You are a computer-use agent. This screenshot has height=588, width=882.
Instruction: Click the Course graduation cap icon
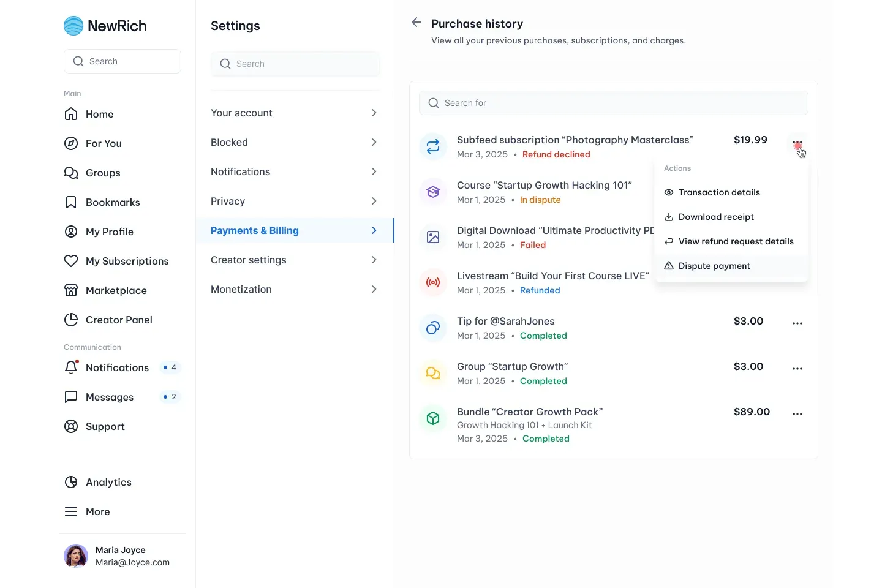coord(433,192)
